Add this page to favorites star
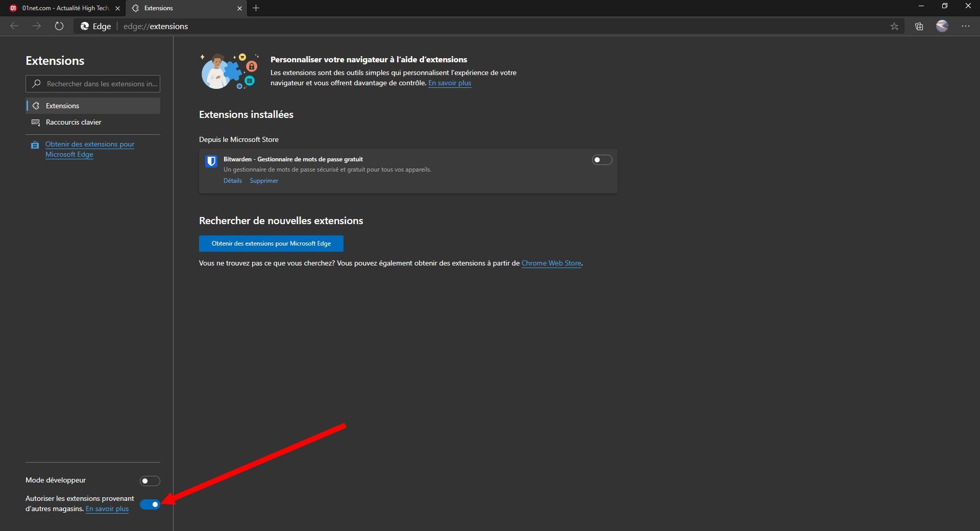 894,27
